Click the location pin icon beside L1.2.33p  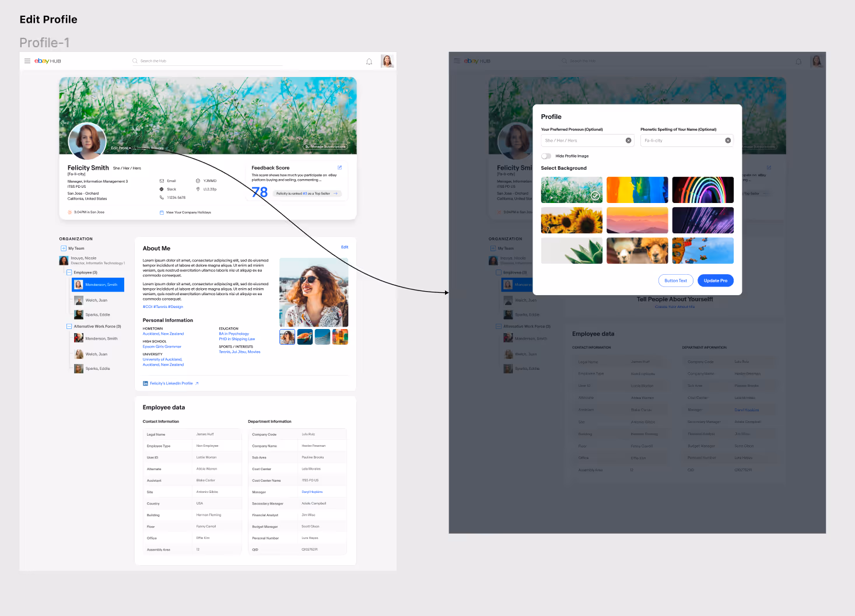coord(198,189)
